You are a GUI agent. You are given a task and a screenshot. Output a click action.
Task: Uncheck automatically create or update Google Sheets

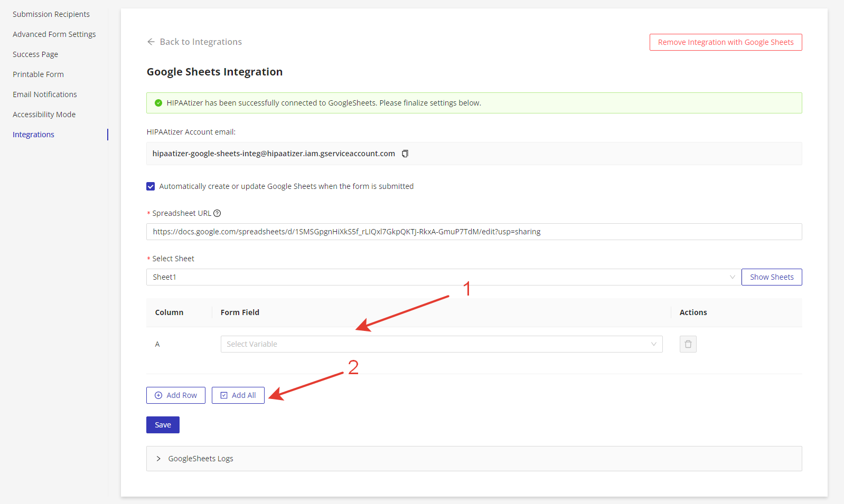pyautogui.click(x=151, y=186)
